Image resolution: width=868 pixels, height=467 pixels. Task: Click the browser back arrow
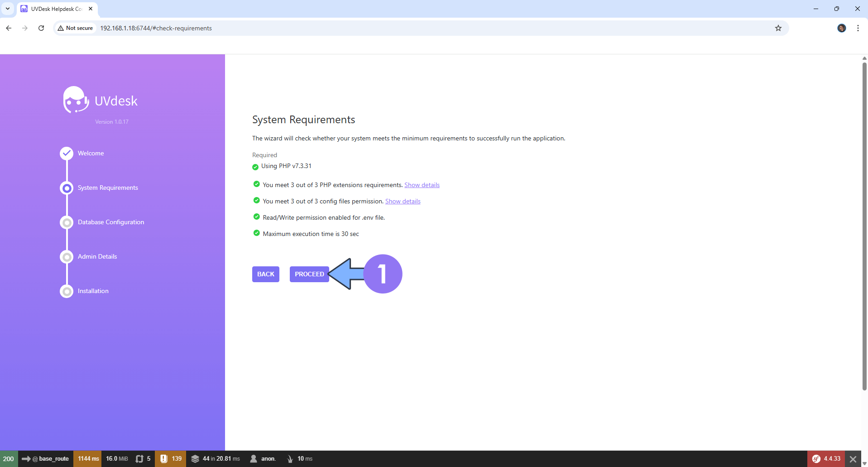tap(9, 28)
